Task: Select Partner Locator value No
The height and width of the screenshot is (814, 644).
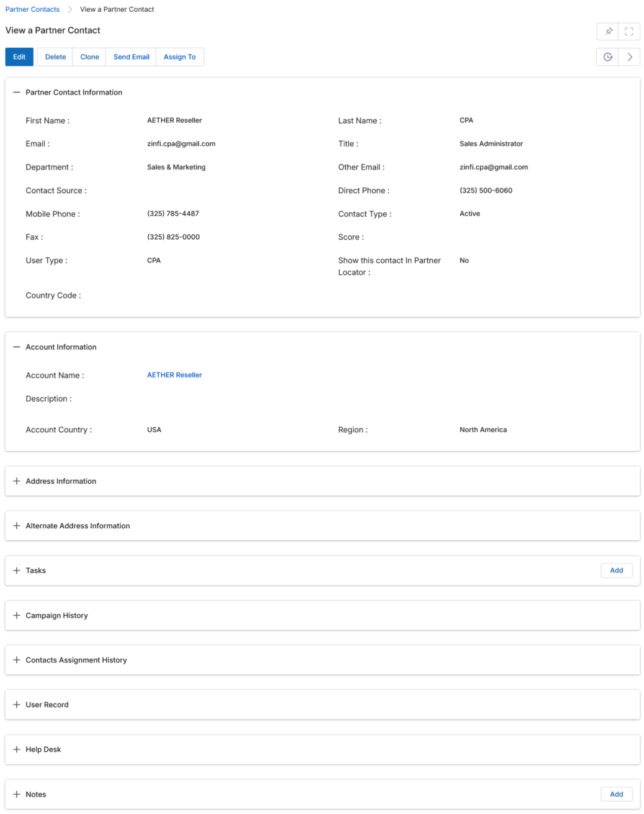Action: coord(464,261)
